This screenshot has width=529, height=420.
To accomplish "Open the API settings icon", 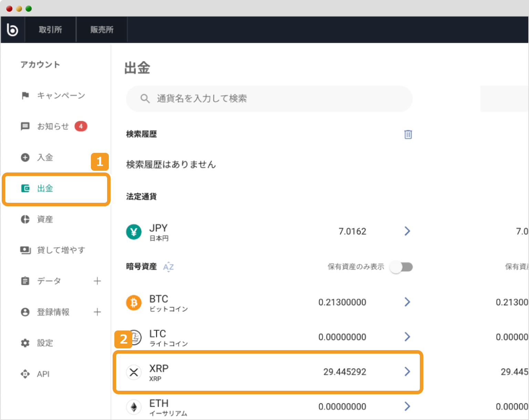I will [25, 374].
